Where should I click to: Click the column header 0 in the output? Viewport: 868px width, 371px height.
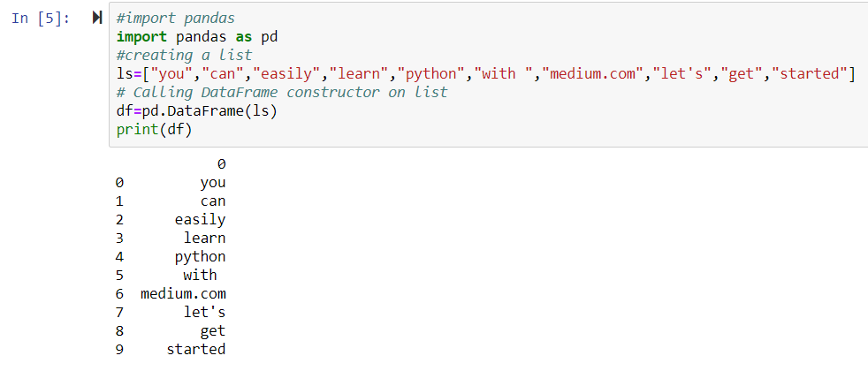222,164
